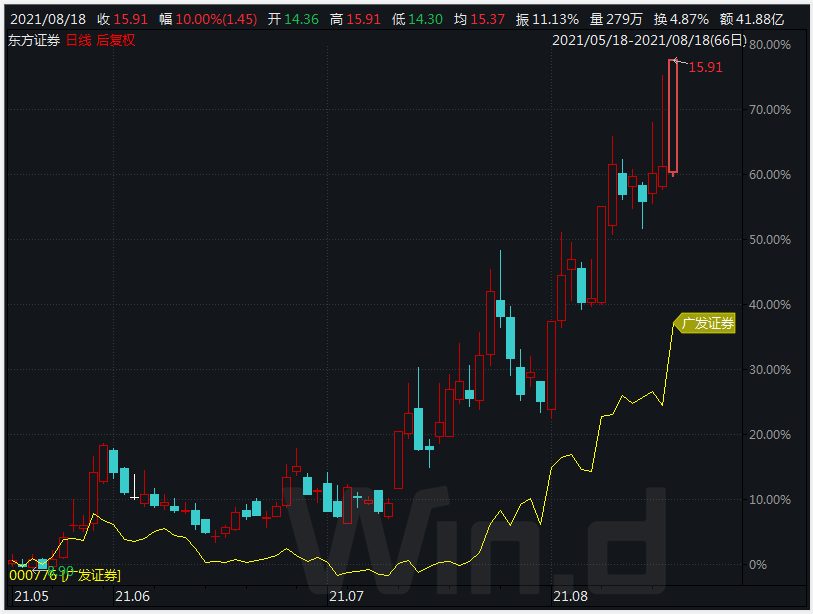813x614 pixels.
Task: Select the last limit-up candlestick
Action: click(x=673, y=116)
